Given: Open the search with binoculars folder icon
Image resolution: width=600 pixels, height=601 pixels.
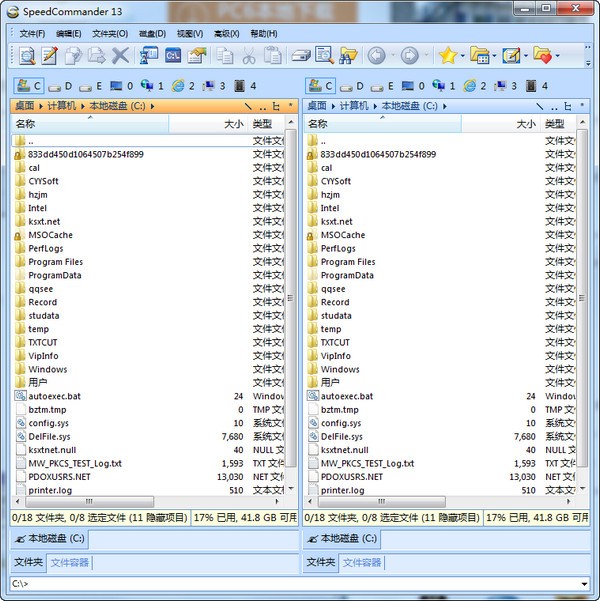Looking at the screenshot, I should tap(348, 56).
